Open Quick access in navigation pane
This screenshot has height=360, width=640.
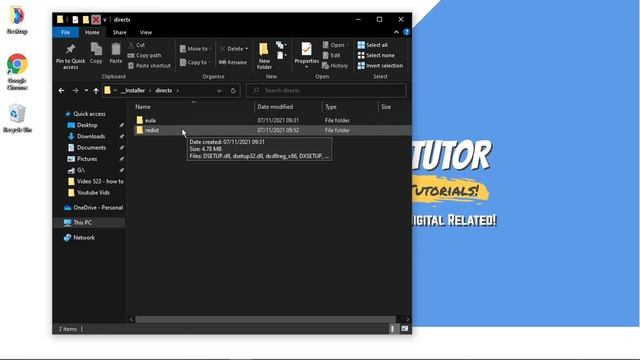89,114
